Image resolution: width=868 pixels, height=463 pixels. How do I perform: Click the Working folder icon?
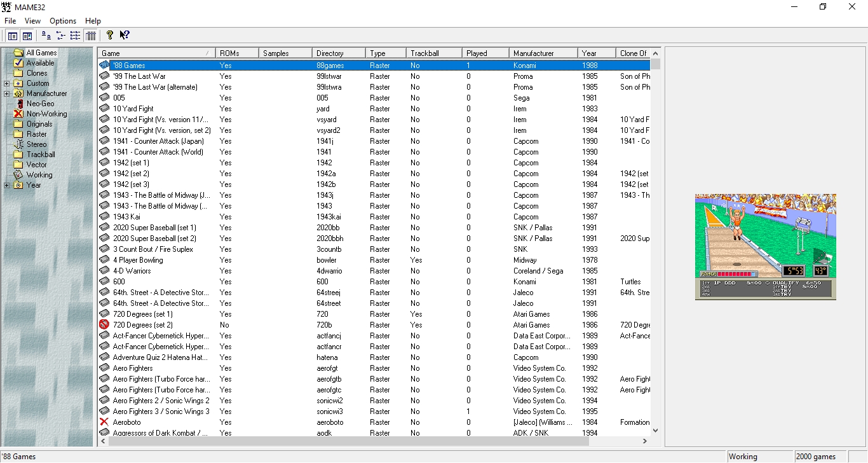click(x=18, y=175)
